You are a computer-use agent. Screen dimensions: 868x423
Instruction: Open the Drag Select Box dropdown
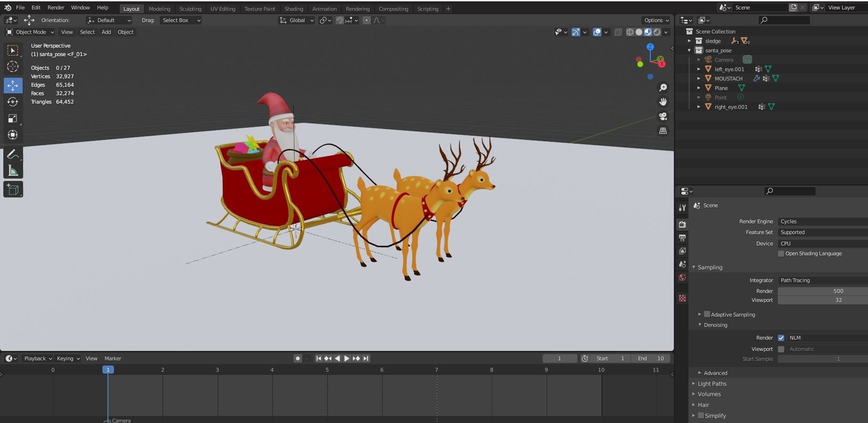tap(181, 20)
